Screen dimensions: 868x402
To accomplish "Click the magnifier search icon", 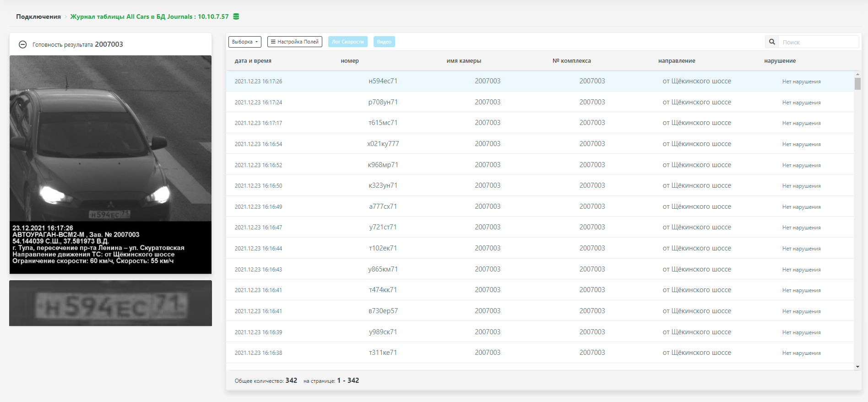I will coord(772,42).
